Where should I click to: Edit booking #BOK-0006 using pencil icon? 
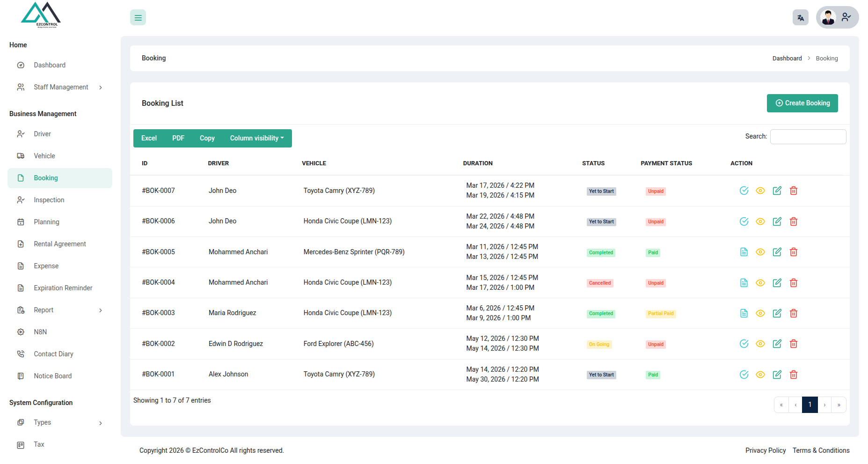point(777,221)
